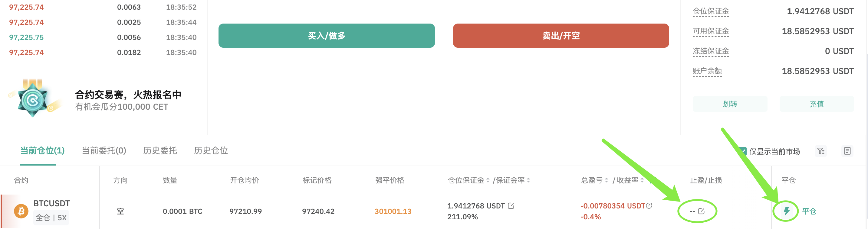
Task: Click share icon next to -0.00780354 USDT
Action: [649, 205]
